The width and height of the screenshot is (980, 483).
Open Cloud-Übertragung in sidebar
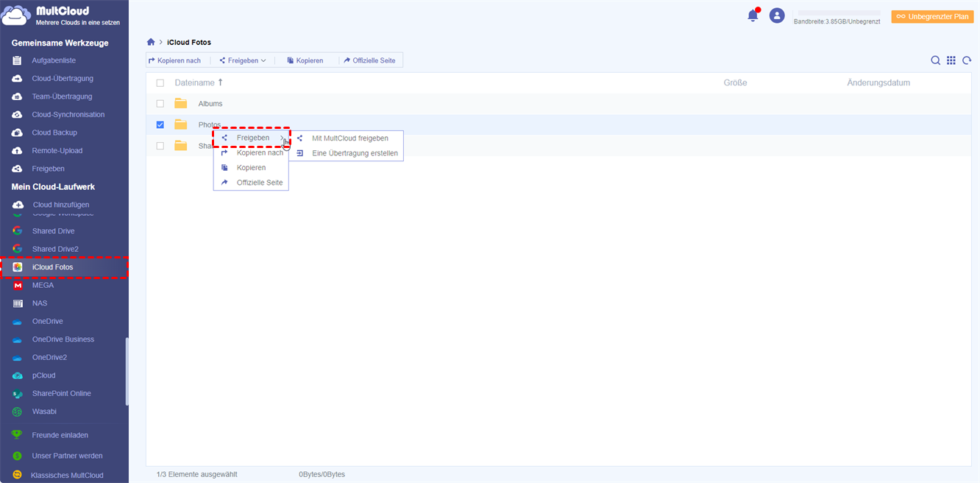pyautogui.click(x=64, y=78)
